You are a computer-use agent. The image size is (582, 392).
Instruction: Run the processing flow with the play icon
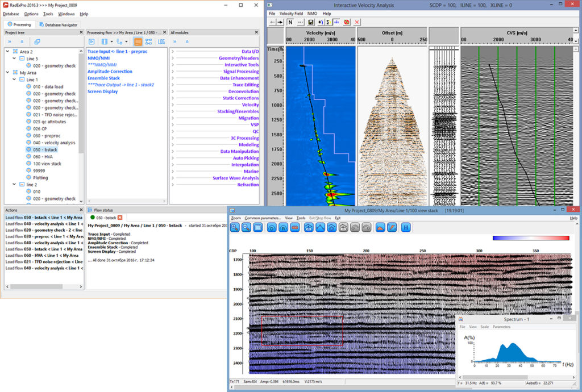[92, 41]
